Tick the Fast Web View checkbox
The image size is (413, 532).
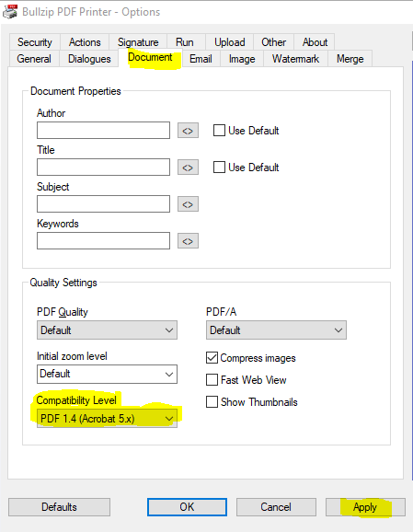212,379
